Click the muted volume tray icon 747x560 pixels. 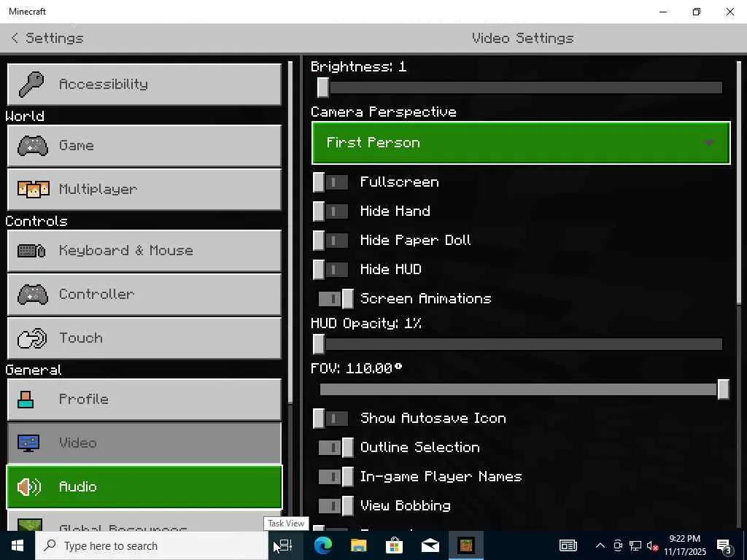tap(653, 545)
